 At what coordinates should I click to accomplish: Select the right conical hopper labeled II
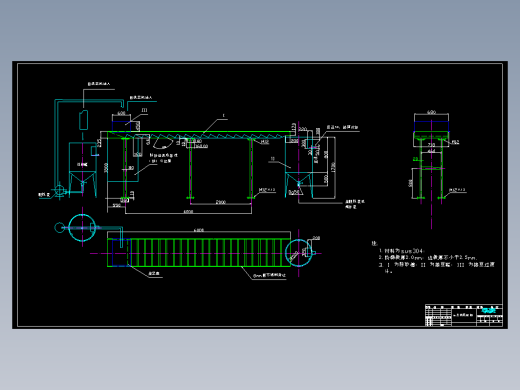299,167
